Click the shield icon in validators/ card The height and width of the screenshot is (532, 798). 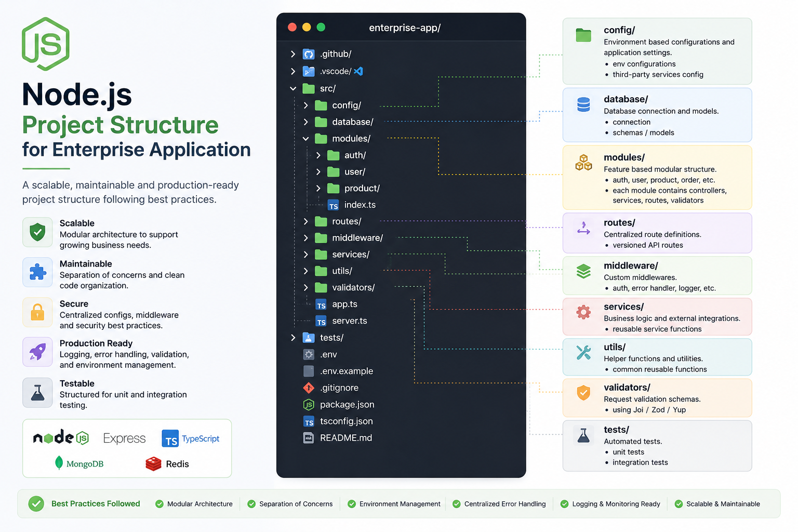(583, 393)
